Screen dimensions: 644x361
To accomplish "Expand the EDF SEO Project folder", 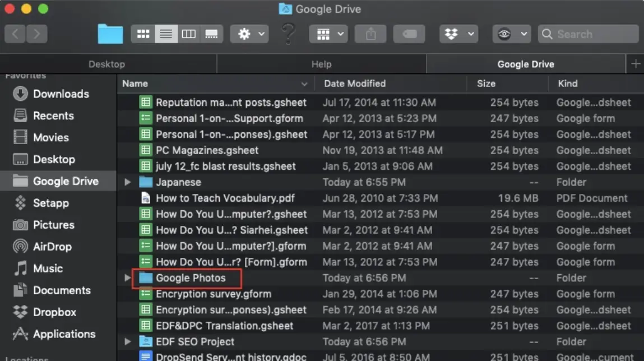I will point(127,341).
